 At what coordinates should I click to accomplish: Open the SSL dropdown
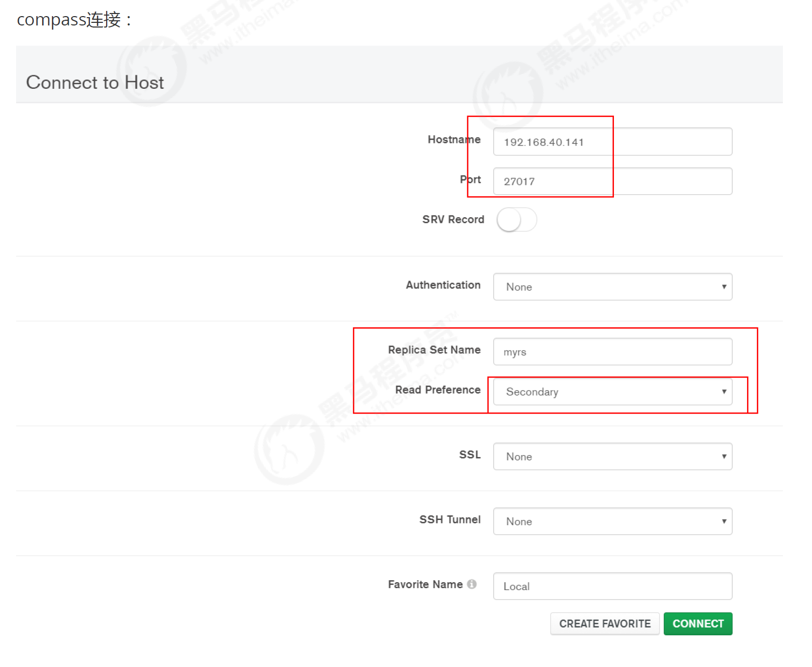tap(612, 457)
